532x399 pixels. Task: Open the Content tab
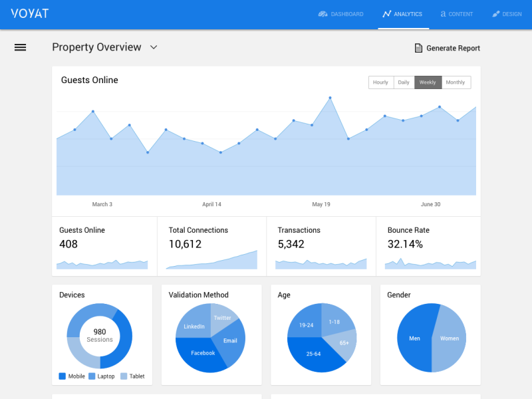pyautogui.click(x=457, y=14)
